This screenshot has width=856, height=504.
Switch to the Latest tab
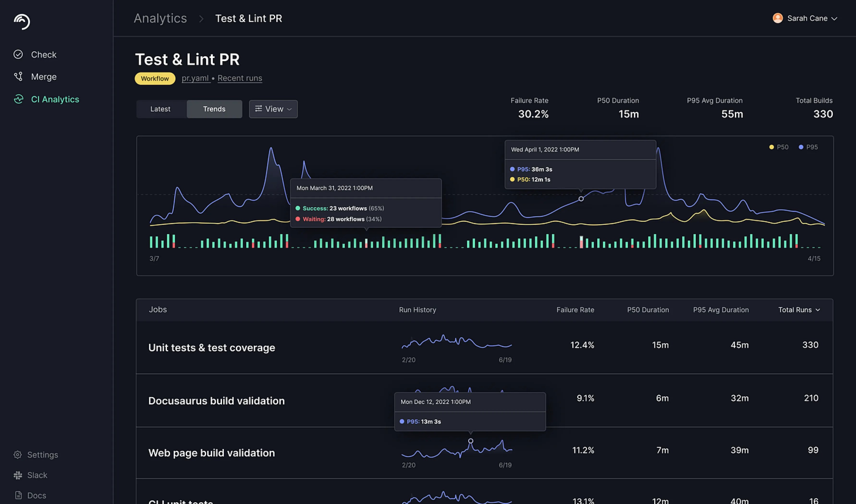(160, 109)
